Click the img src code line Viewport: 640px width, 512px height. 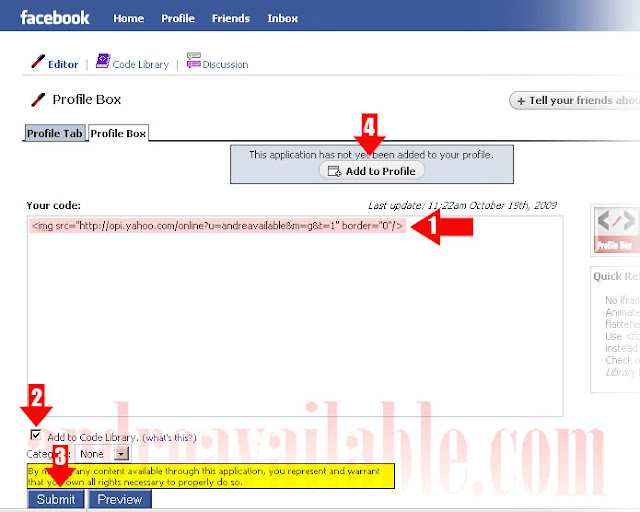[217, 226]
